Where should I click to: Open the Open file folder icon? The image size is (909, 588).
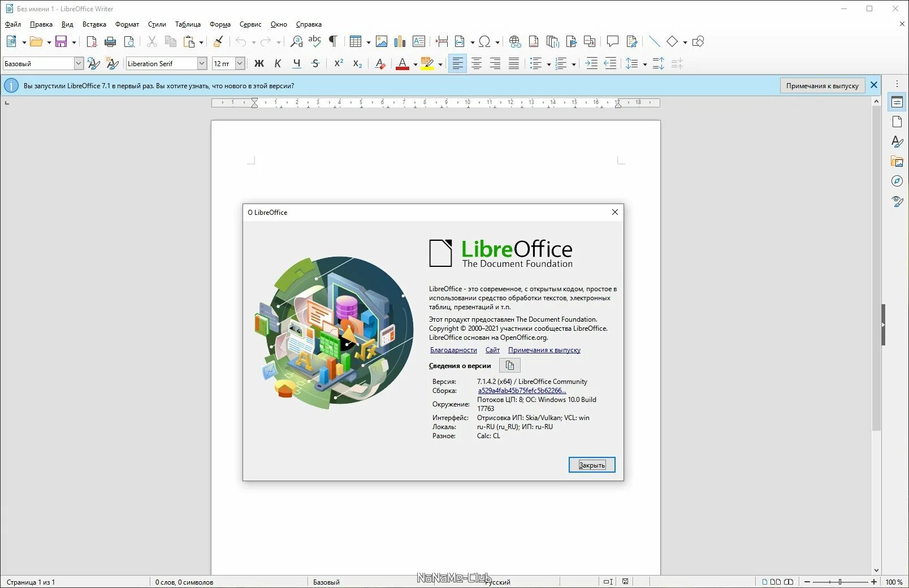tap(36, 41)
